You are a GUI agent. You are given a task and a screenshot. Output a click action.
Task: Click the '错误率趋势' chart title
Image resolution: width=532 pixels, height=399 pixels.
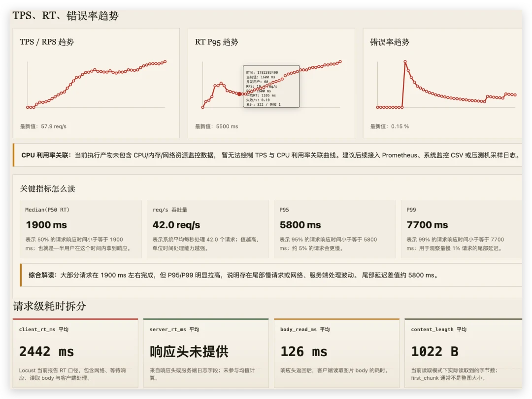coord(390,42)
